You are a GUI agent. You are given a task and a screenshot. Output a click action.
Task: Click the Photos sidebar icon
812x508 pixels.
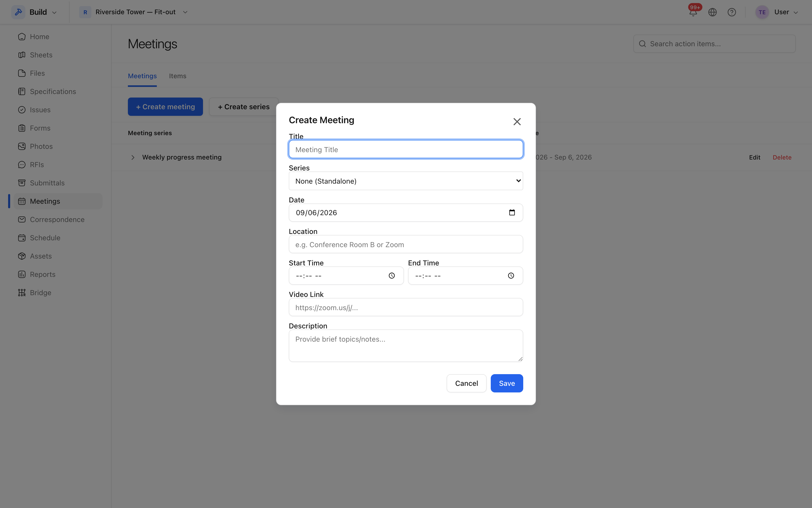(x=22, y=146)
